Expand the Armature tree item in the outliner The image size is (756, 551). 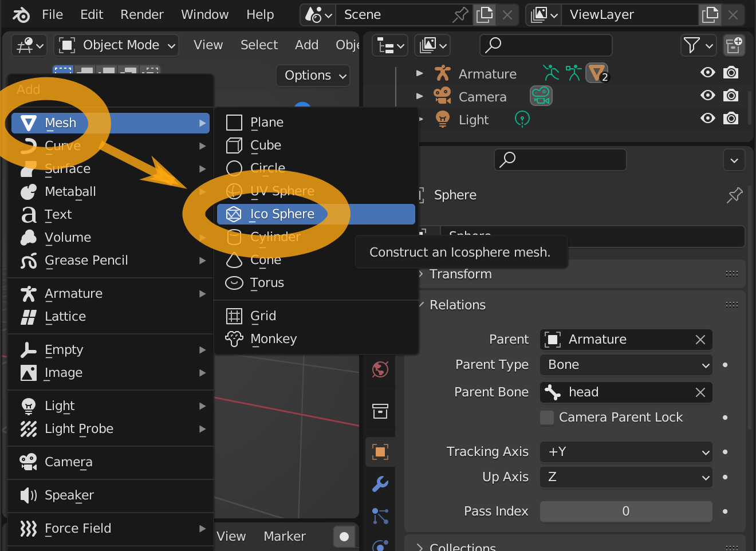[420, 73]
